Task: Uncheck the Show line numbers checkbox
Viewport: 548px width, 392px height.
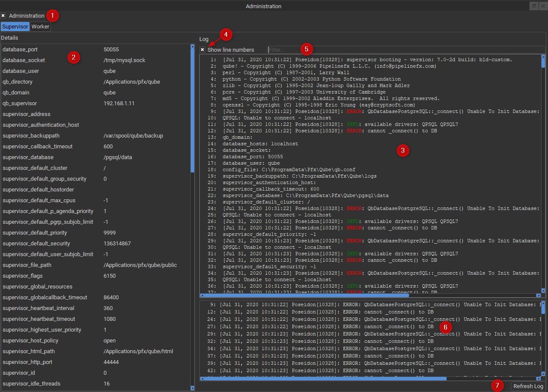Action: click(x=202, y=50)
